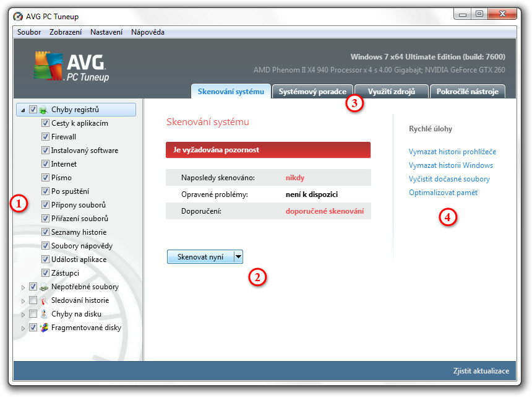Uncheck Nepotřebné soubory checkbox
Screen dimensions: 532x397
coord(33,287)
